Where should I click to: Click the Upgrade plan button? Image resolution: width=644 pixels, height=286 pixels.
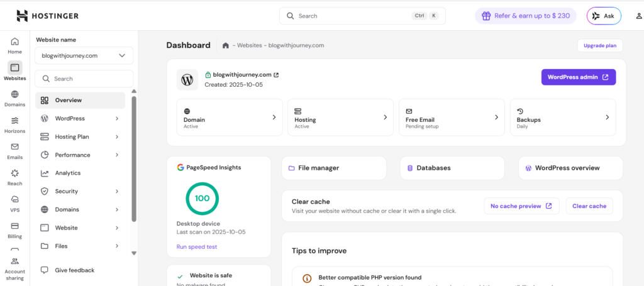(600, 45)
